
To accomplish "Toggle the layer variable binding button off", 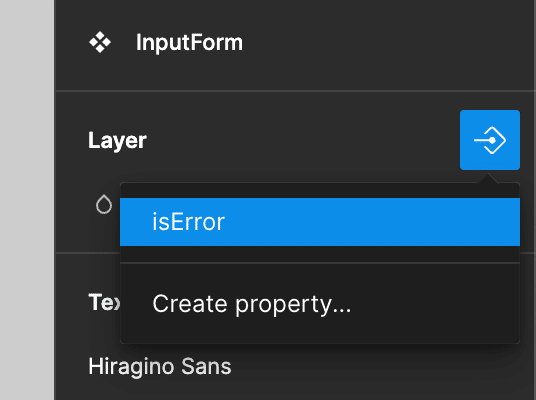I will pos(490,140).
